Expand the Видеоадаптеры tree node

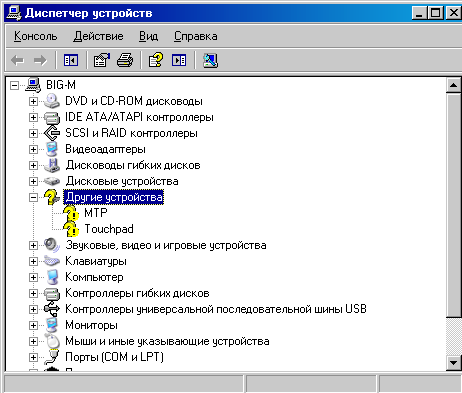(33, 149)
